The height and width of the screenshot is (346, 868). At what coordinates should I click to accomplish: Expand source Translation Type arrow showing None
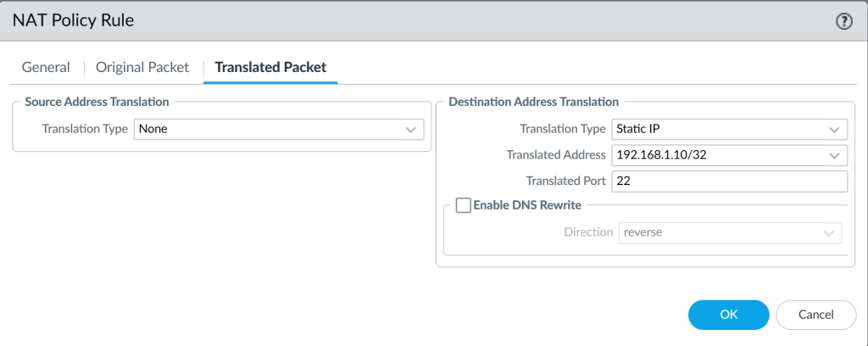(411, 130)
